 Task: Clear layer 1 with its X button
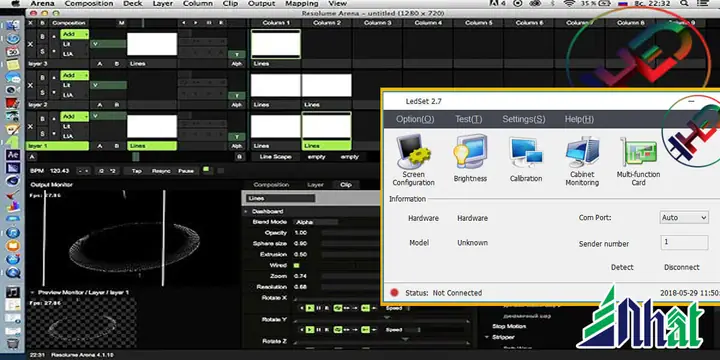pyautogui.click(x=31, y=127)
